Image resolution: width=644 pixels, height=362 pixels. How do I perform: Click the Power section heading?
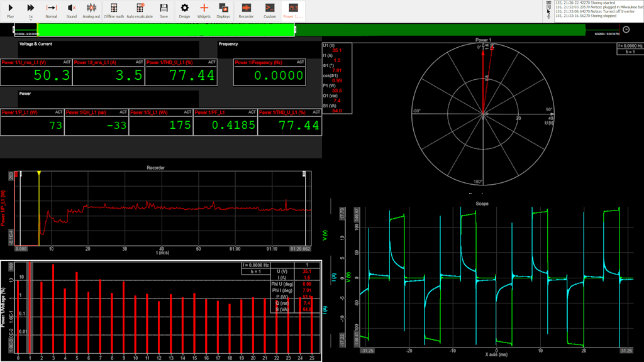coord(25,94)
